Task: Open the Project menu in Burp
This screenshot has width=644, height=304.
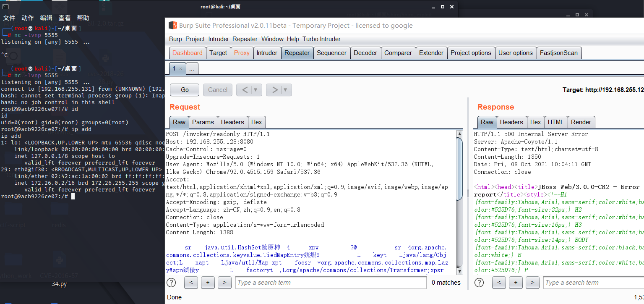Action: pos(195,39)
